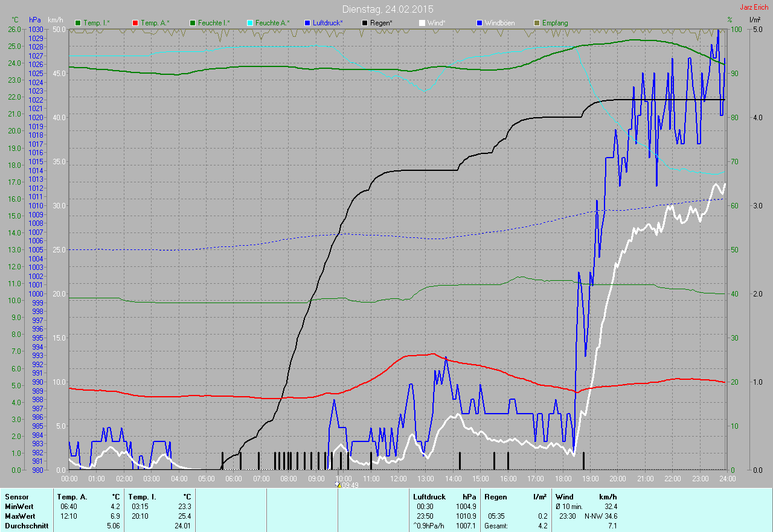Click the wind gust time '23:30'

pyautogui.click(x=568, y=516)
